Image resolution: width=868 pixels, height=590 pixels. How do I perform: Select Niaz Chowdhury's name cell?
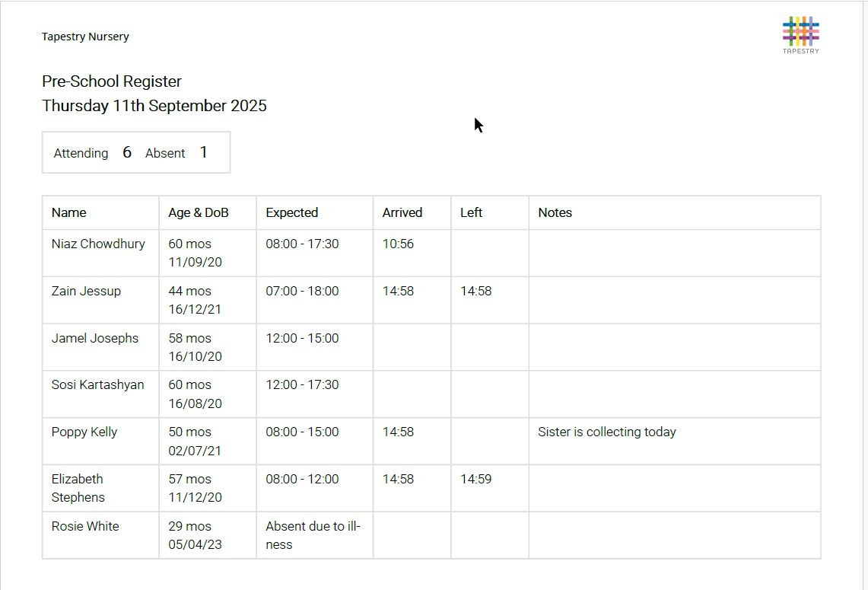98,244
